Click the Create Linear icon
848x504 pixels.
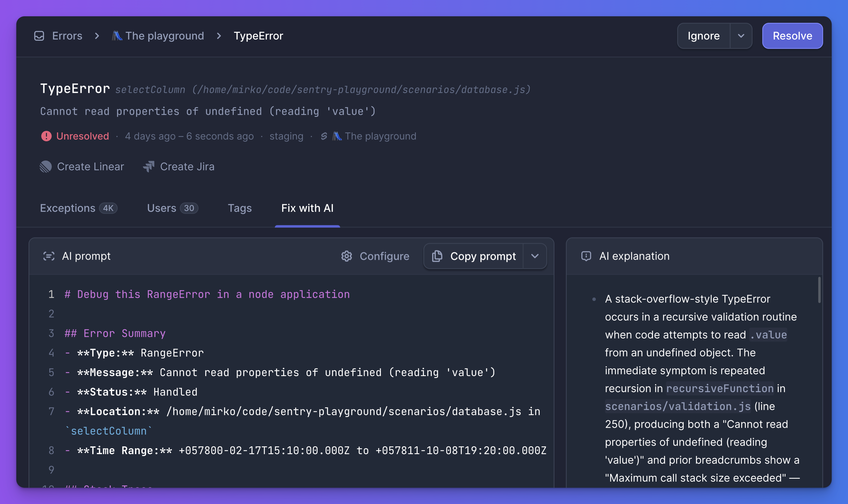pos(46,166)
